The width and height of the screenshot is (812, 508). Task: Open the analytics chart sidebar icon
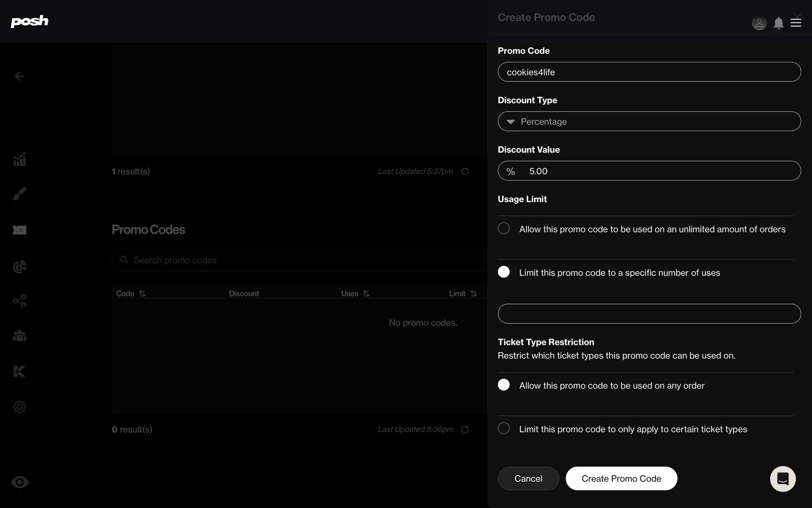[19, 160]
